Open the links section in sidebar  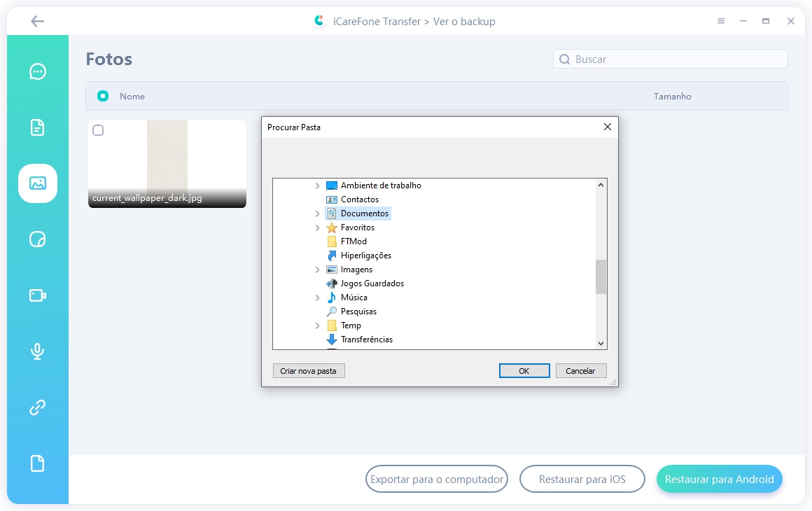pos(38,407)
